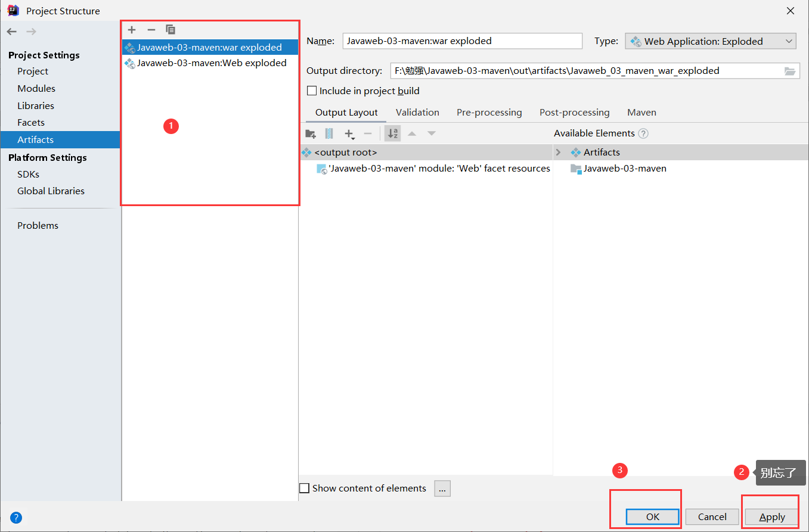Open Facets settings

31,123
